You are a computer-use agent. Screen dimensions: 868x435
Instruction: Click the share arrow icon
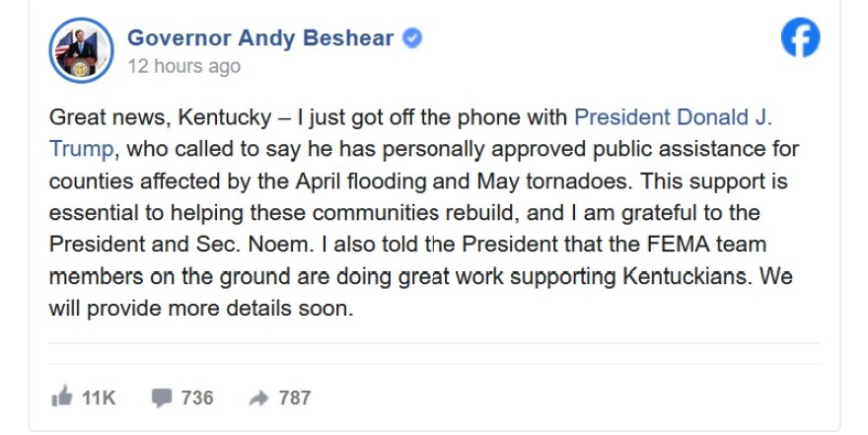click(x=259, y=398)
